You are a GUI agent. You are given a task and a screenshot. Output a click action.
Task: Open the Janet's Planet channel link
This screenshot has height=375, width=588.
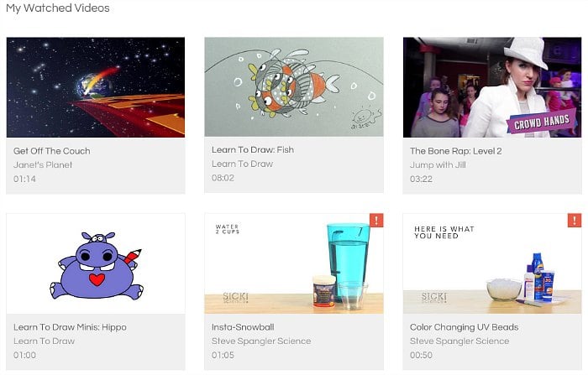[x=43, y=164]
